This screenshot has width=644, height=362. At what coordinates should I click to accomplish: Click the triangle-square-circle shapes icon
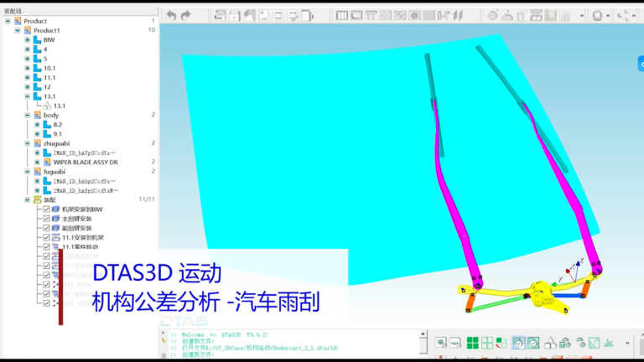tap(550, 343)
